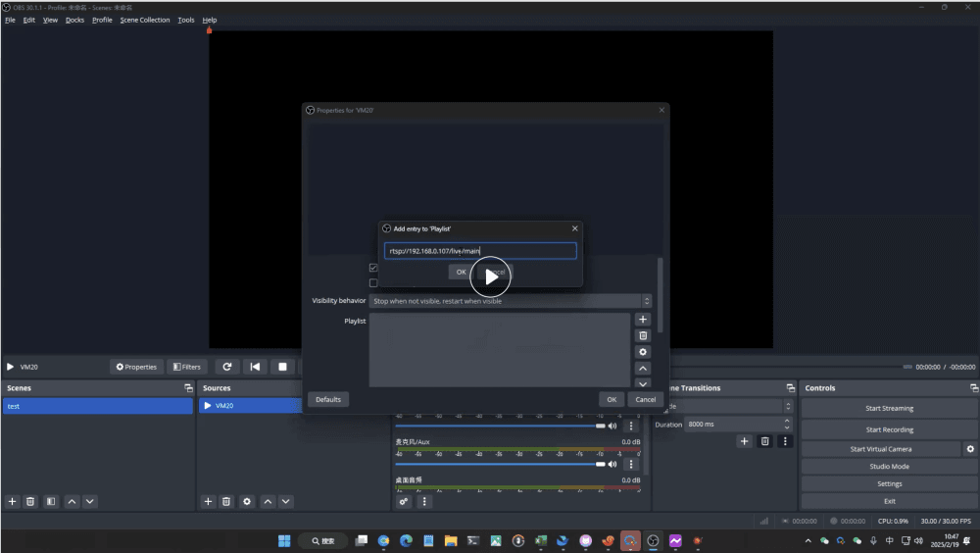Open the Edit menu
Viewport: 980px width, 553px height.
point(28,20)
